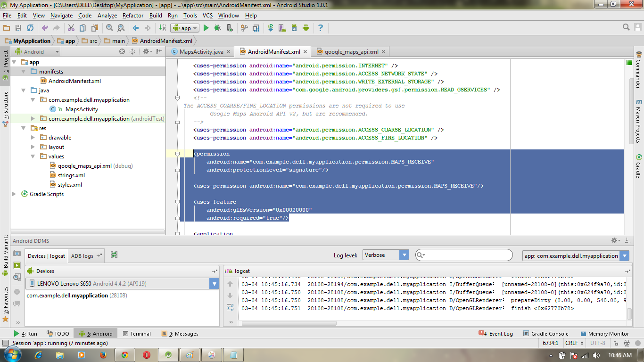Open Project Structure toolbar icon
This screenshot has height=362, width=644.
click(x=256, y=28)
